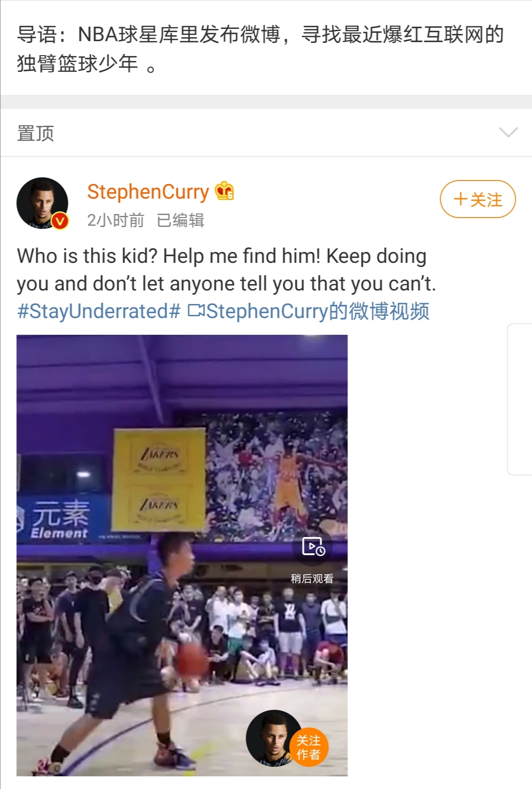Click the crown membership badge icon

[224, 191]
